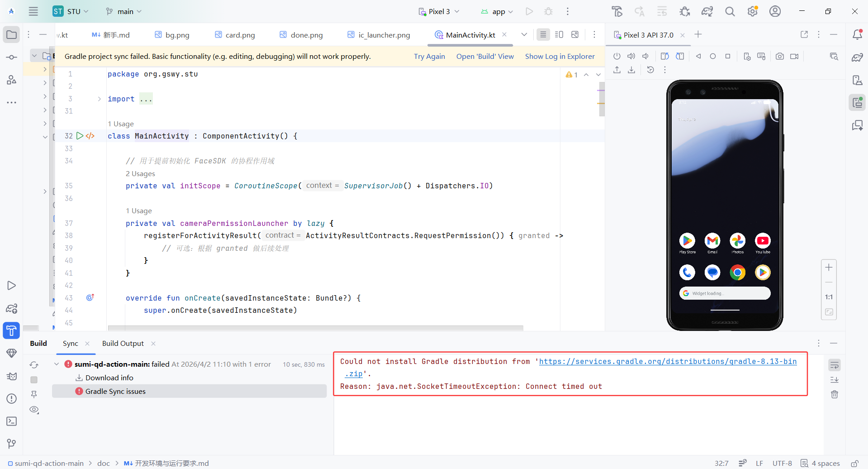This screenshot has height=469, width=868.
Task: Click Open 'Build' View link
Action: tap(485, 56)
